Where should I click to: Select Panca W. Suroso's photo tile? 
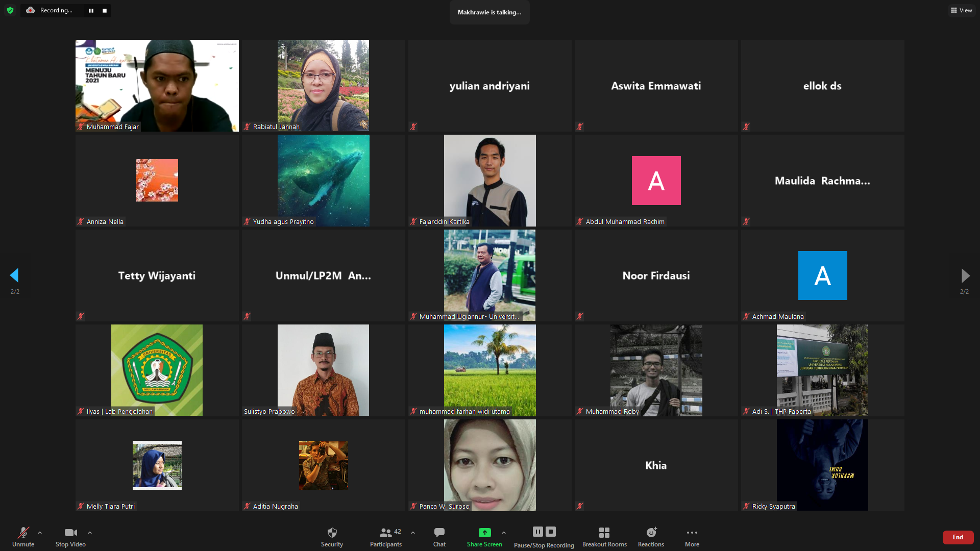[490, 465]
